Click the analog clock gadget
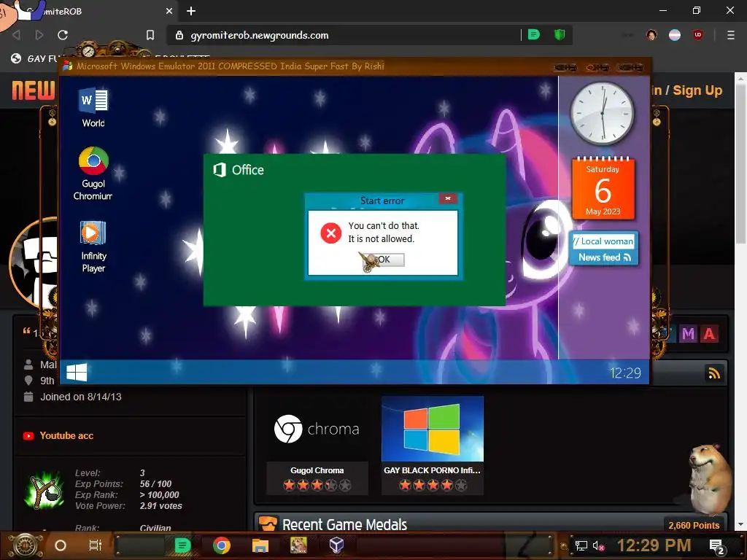The image size is (747, 560). pos(603,113)
